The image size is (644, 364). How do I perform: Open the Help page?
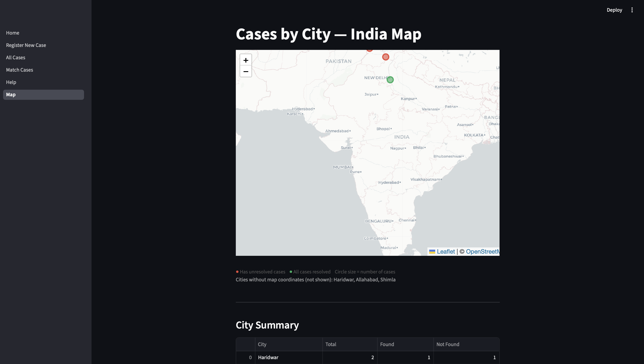tap(11, 82)
